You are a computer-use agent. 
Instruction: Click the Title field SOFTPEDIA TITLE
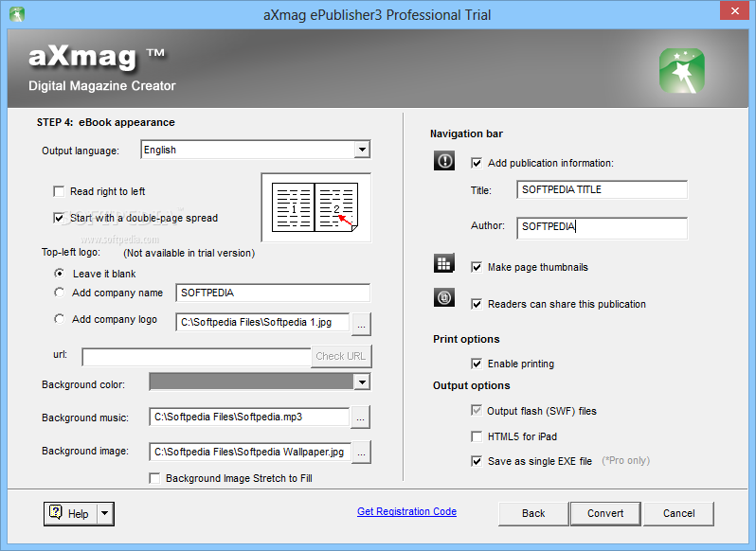(x=603, y=189)
